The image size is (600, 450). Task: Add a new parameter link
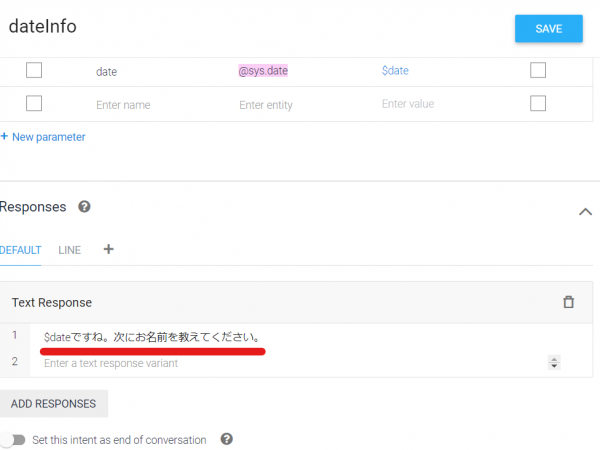point(44,137)
